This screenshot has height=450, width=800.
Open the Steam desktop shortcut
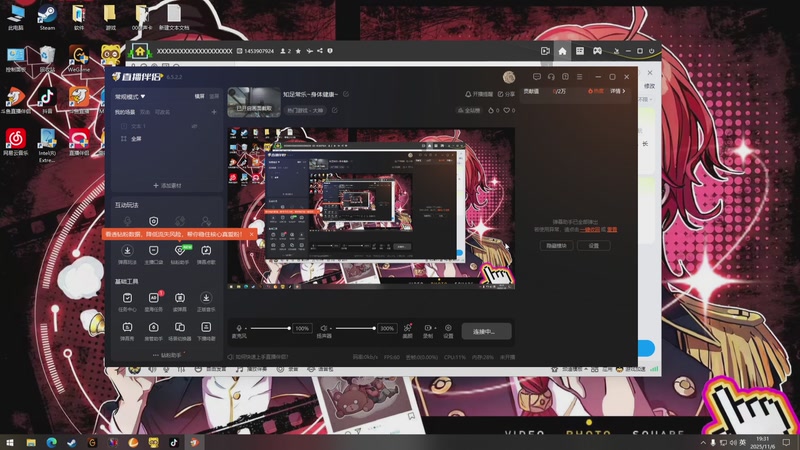tap(47, 17)
